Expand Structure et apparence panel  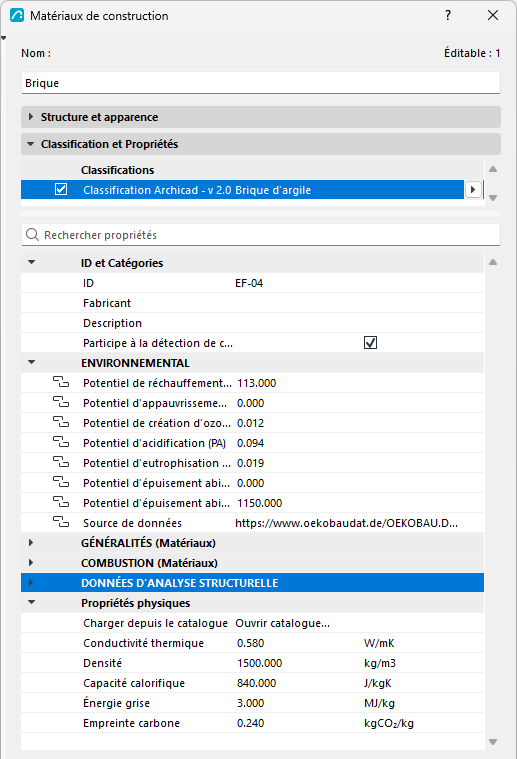(x=31, y=117)
